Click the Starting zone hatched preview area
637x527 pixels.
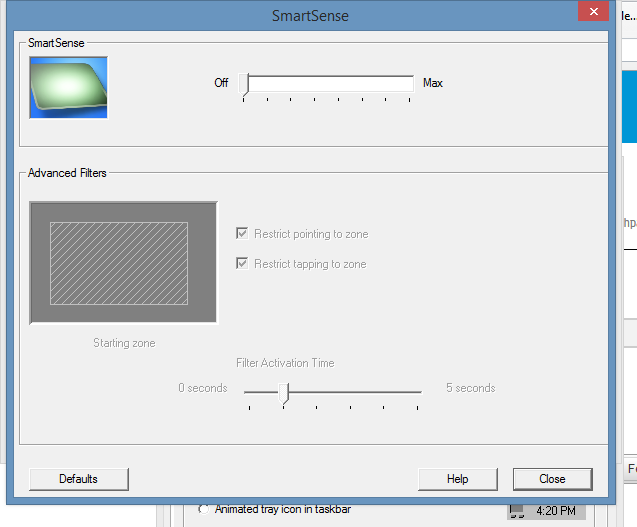coord(119,263)
